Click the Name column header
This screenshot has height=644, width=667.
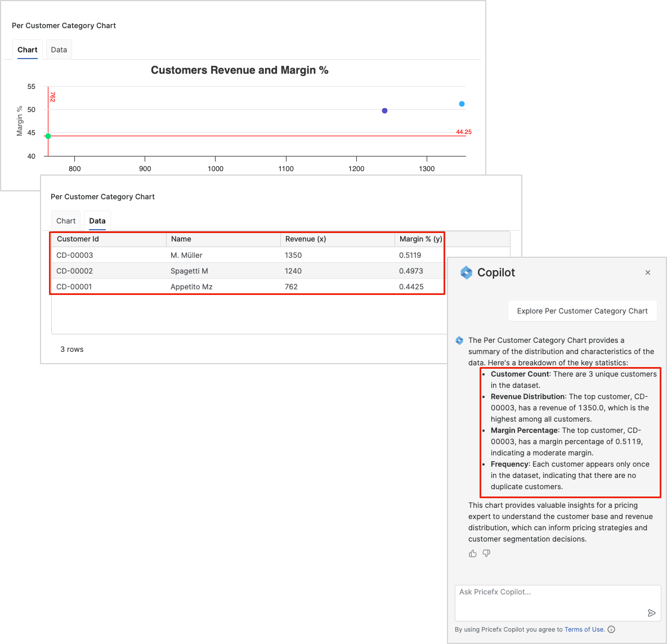click(181, 239)
